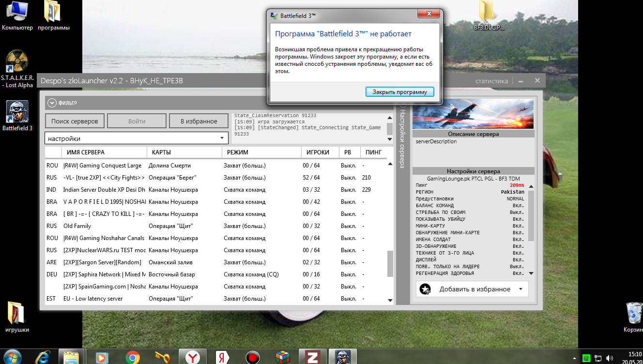
Task: Open the Rubik's cube taskbar icon
Action: point(282,358)
